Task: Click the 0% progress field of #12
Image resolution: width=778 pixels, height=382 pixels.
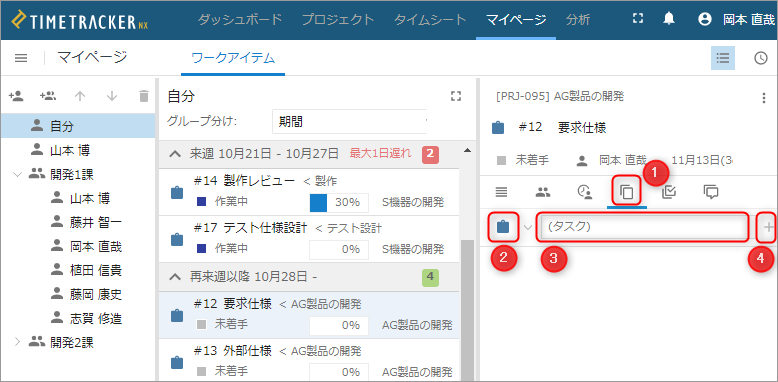Action: [x=339, y=325]
